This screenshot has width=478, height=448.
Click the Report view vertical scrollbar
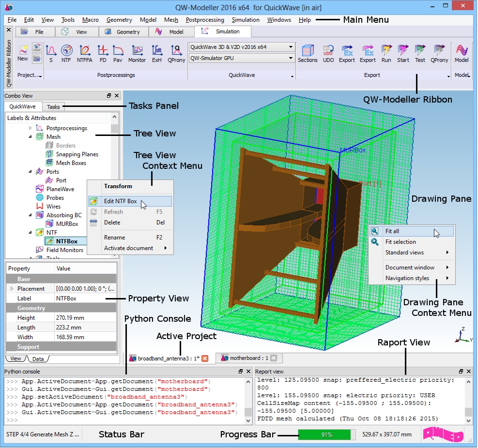(469, 401)
